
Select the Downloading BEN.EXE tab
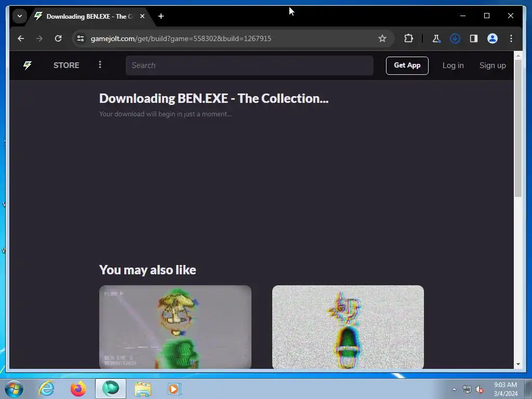pyautogui.click(x=90, y=16)
